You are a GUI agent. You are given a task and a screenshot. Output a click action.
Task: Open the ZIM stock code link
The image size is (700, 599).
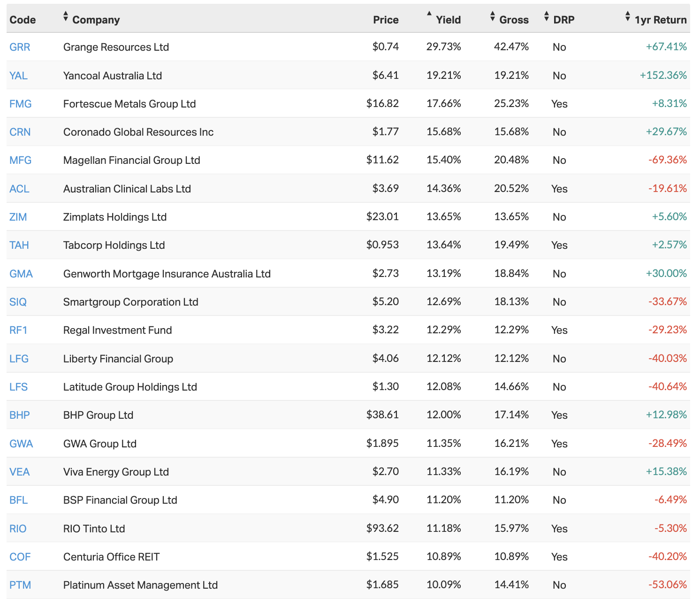click(x=18, y=217)
